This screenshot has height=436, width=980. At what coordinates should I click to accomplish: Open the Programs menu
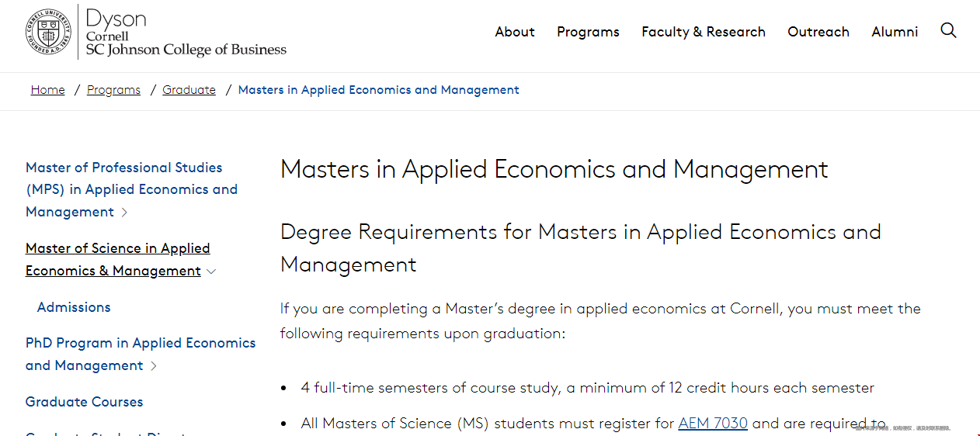coord(588,32)
